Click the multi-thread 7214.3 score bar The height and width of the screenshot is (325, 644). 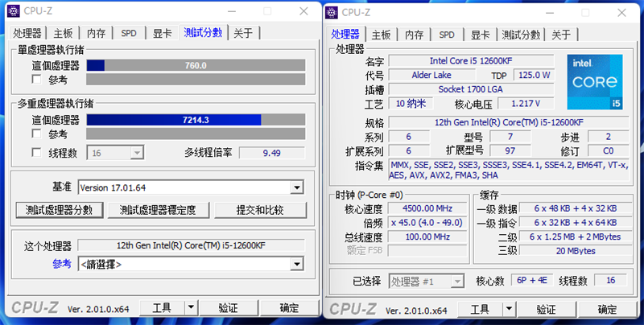[196, 120]
